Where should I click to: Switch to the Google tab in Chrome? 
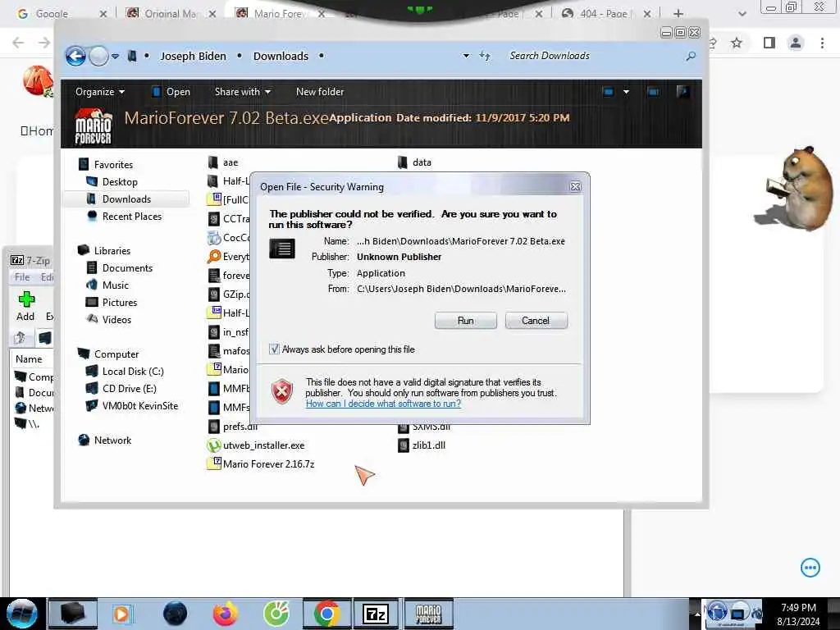pyautogui.click(x=52, y=13)
